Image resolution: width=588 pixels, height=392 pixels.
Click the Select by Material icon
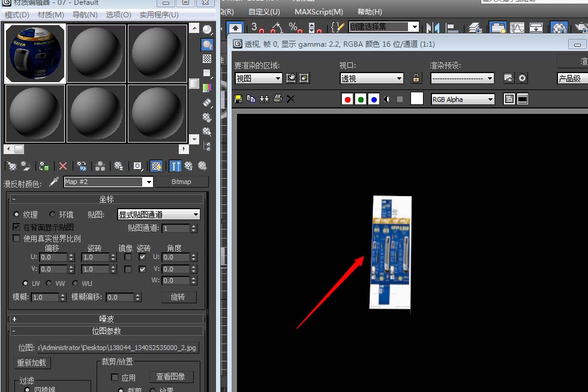tap(207, 131)
